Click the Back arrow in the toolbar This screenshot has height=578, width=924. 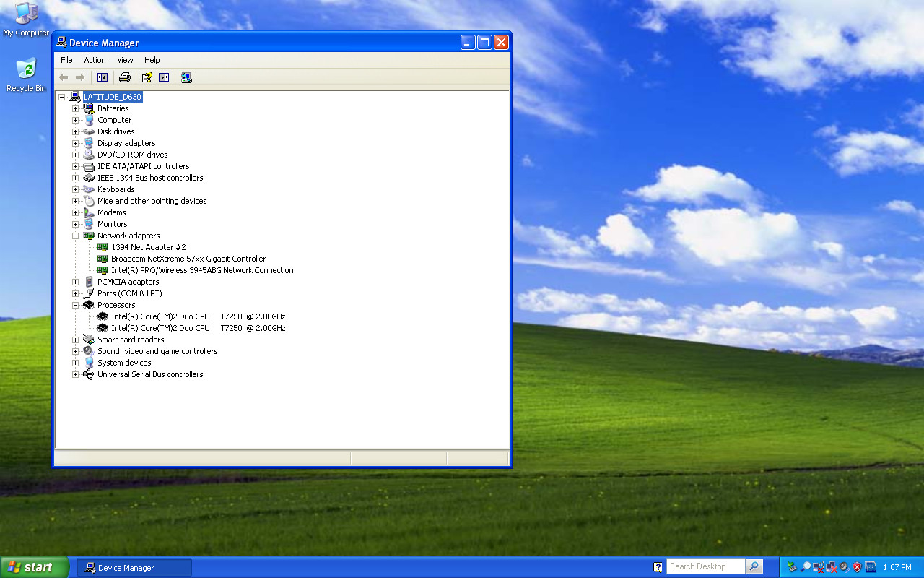[64, 77]
